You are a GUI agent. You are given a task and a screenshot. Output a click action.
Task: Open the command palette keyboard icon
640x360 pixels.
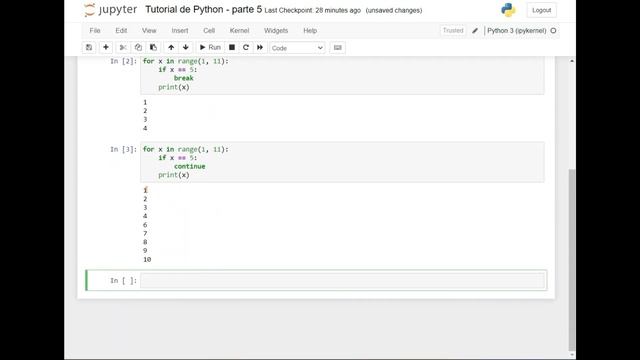pos(338,48)
